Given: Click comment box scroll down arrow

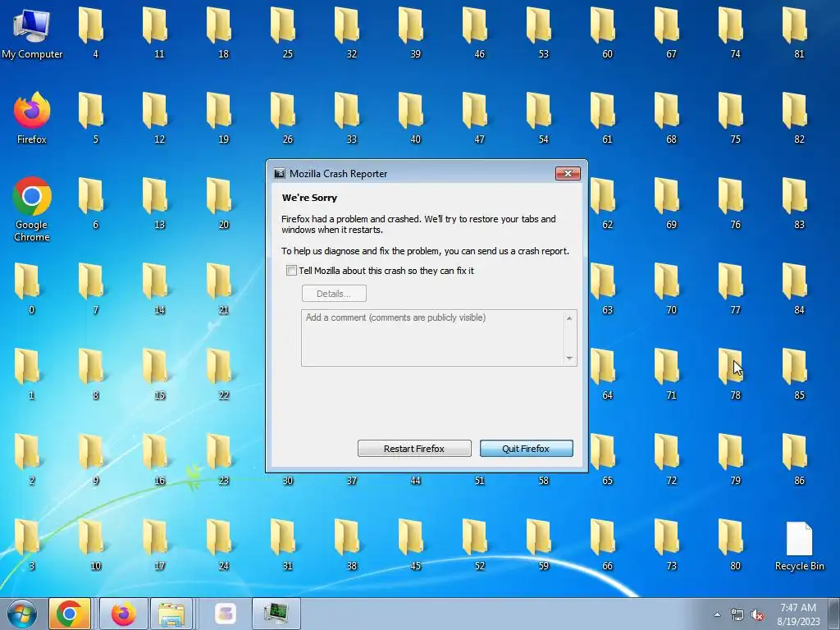Looking at the screenshot, I should 569,358.
